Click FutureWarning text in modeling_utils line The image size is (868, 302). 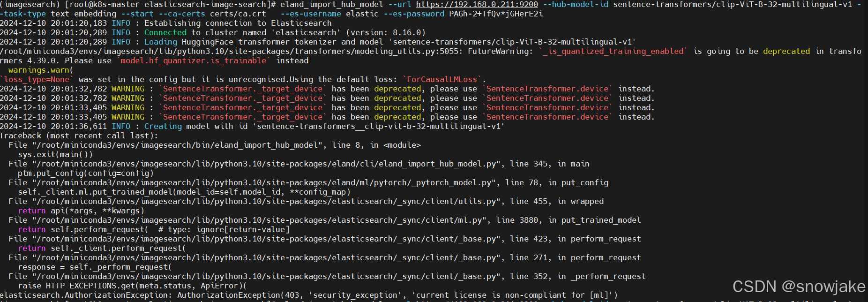tap(500, 52)
